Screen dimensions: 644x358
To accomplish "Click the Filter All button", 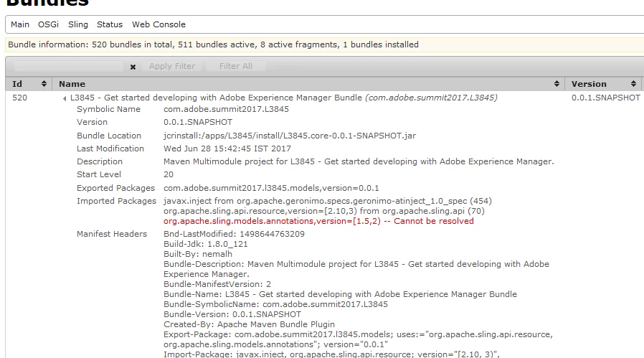I will pyautogui.click(x=236, y=66).
